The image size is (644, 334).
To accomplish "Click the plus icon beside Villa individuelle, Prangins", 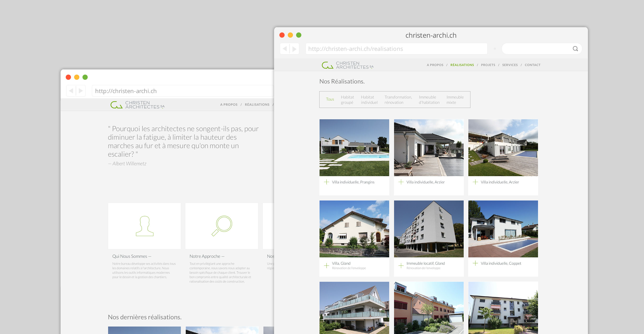I will pos(327,182).
